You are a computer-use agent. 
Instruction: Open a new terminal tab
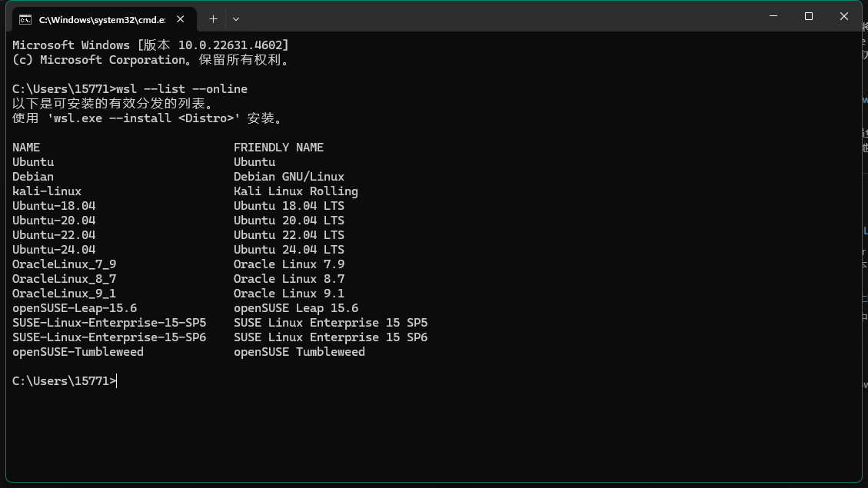pyautogui.click(x=213, y=18)
